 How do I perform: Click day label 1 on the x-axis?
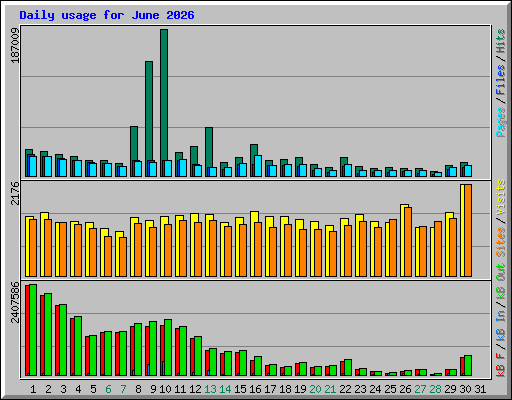point(33,389)
